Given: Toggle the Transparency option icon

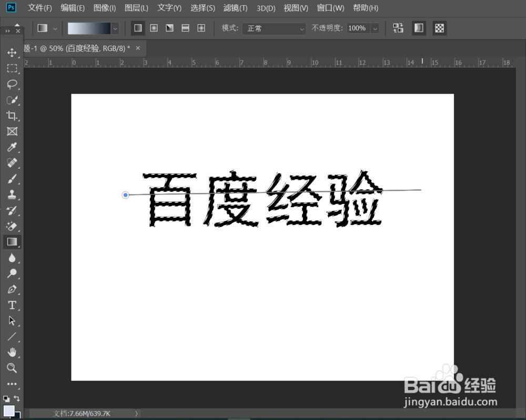Looking at the screenshot, I should [439, 28].
